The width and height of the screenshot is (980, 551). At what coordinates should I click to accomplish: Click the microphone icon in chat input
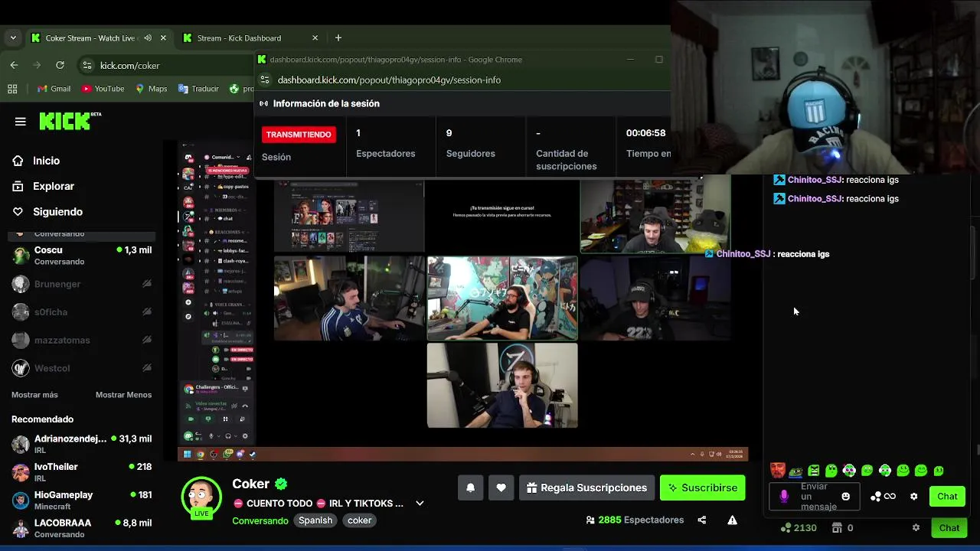tap(784, 497)
